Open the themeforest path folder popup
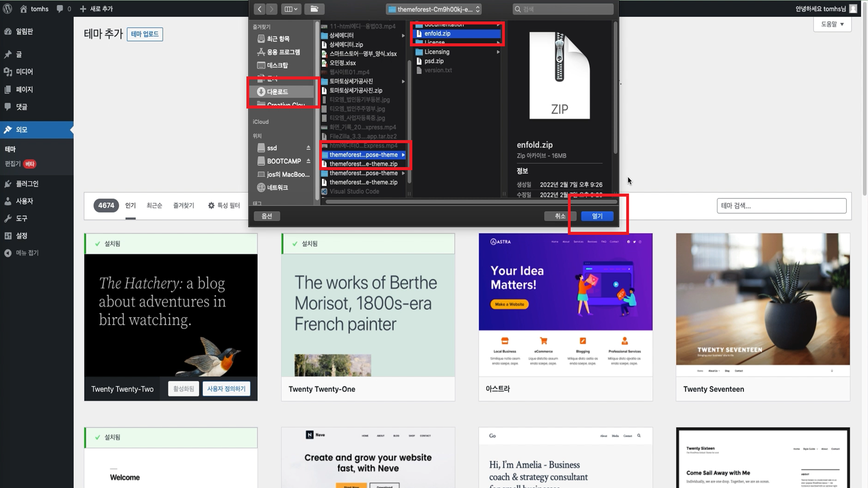Viewport: 868px width, 488px height. pos(434,9)
